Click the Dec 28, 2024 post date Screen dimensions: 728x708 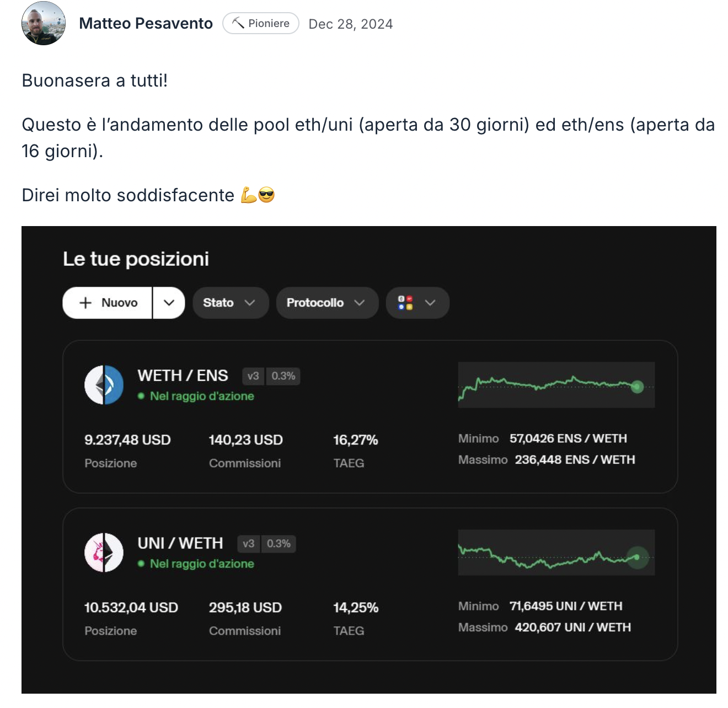pos(350,24)
